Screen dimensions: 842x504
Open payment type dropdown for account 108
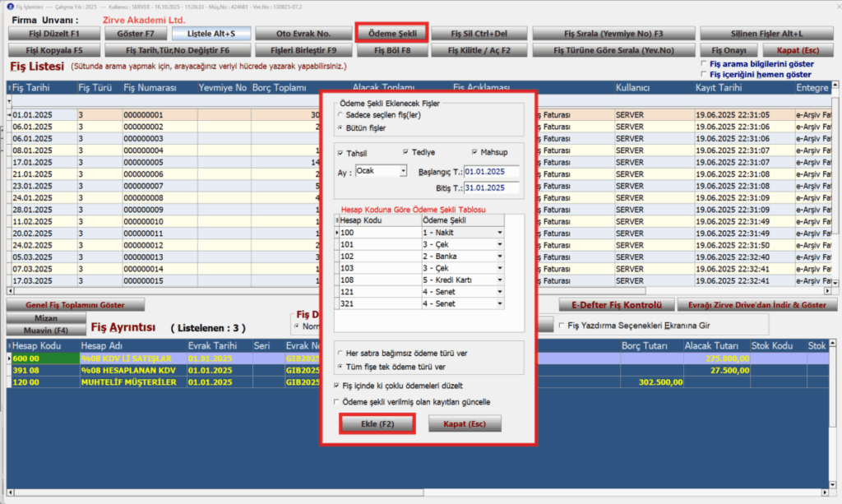pos(499,280)
